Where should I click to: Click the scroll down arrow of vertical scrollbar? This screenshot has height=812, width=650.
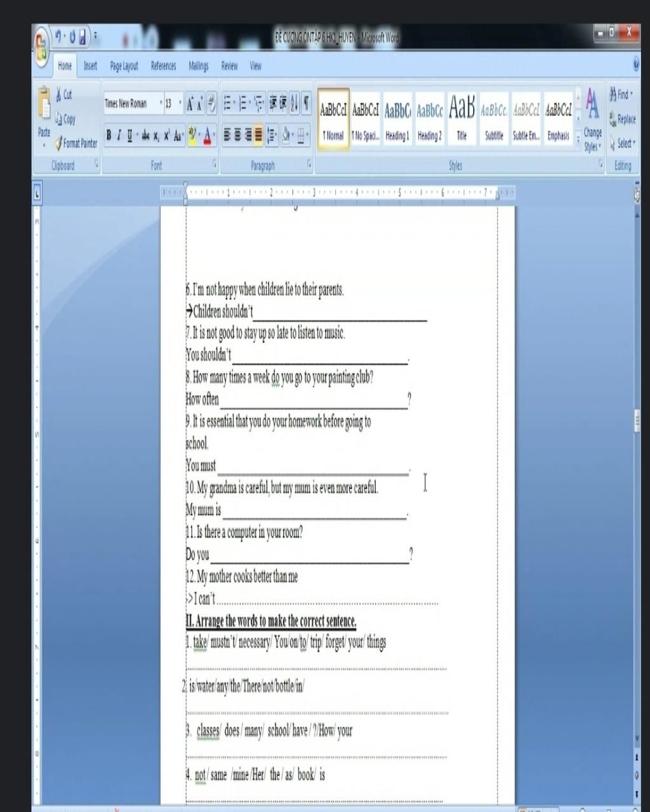637,740
